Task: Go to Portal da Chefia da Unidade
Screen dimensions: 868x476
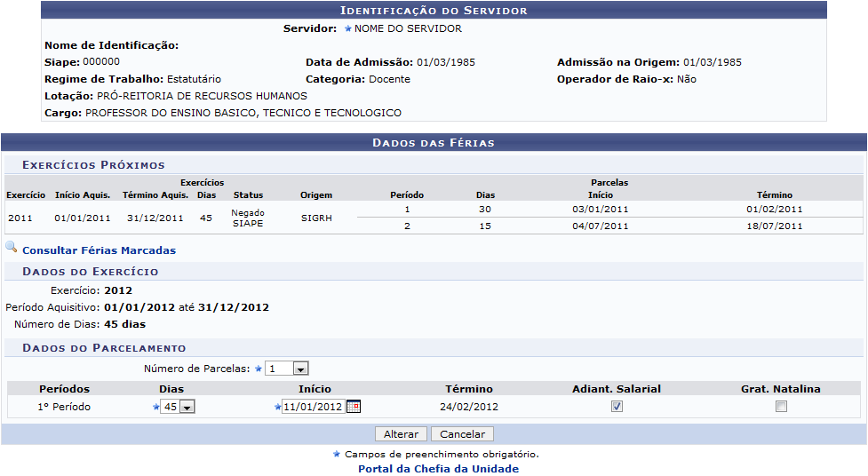Action: pos(438,469)
